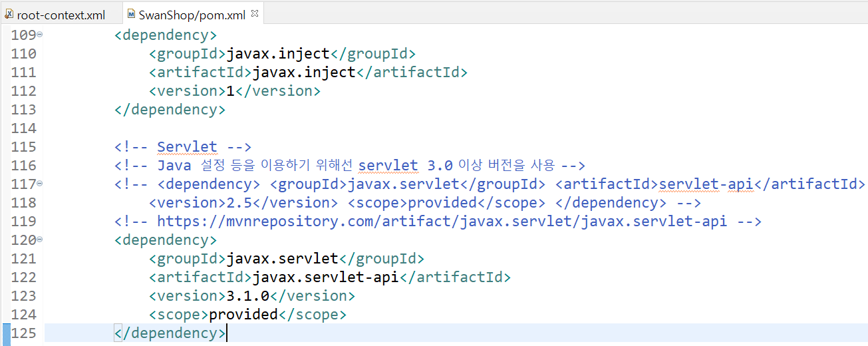Viewport: 868px width, 346px height.
Task: Collapse the dependency block at line 109
Action: 40,34
